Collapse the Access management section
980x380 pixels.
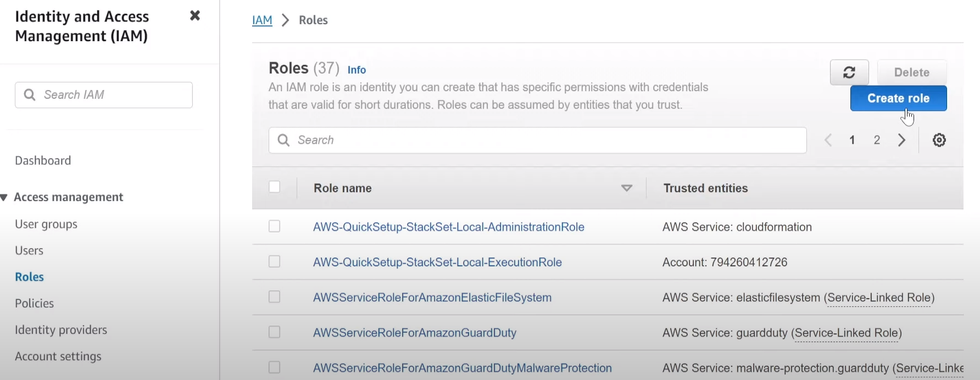tap(4, 197)
